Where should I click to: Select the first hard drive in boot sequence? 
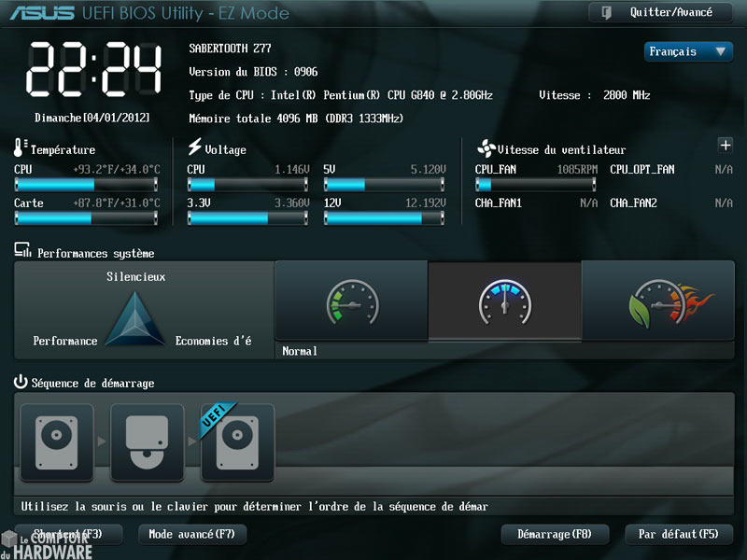tap(56, 442)
